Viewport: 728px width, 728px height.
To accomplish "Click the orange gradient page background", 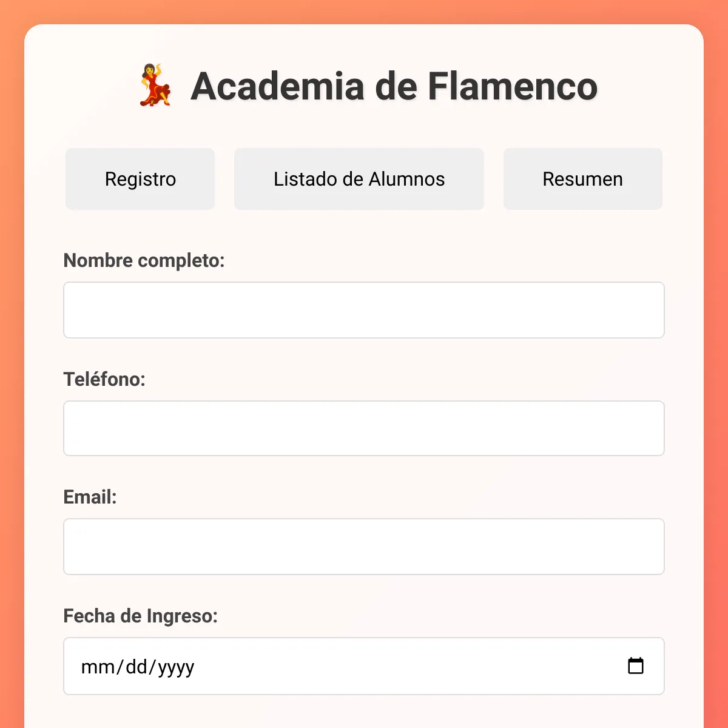I will (x=11, y=364).
